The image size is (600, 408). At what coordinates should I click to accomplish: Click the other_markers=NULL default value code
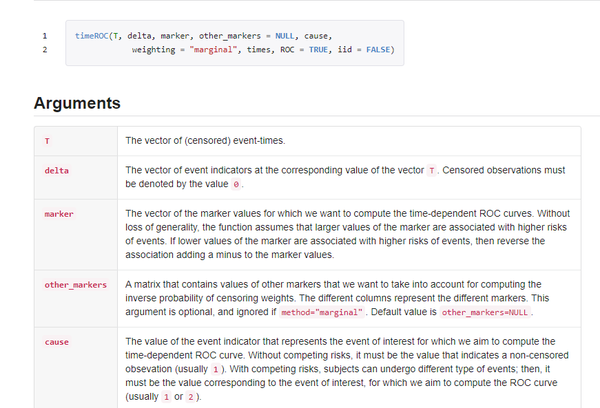486,313
